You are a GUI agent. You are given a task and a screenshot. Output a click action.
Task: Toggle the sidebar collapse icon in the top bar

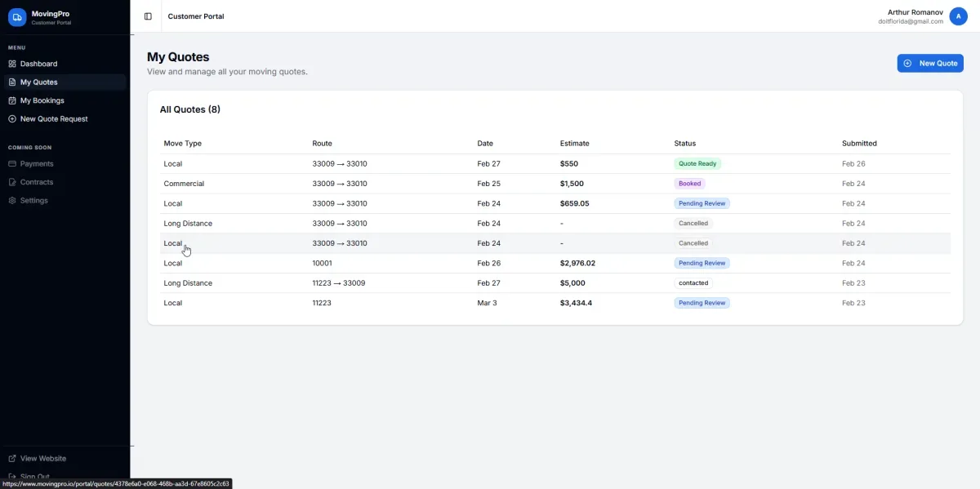(147, 16)
